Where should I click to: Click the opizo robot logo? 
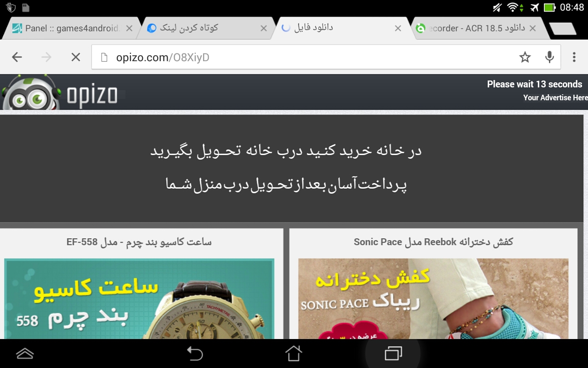pos(31,92)
